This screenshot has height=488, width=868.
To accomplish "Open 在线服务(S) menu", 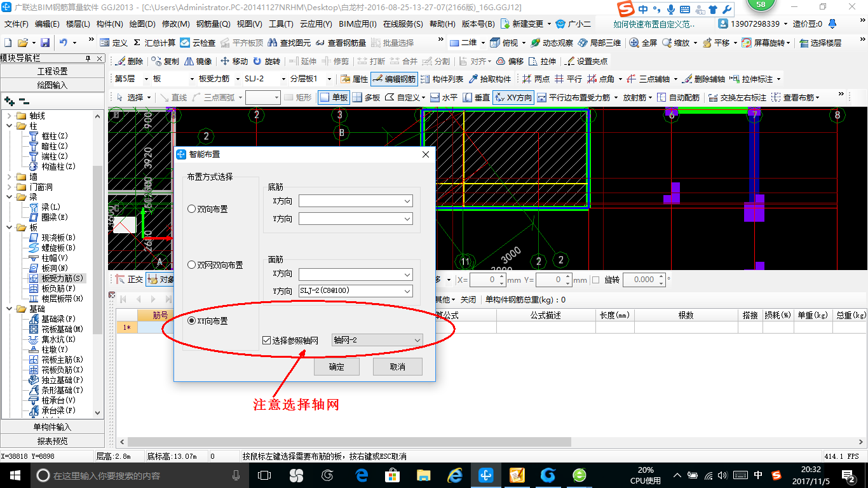I will 403,24.
